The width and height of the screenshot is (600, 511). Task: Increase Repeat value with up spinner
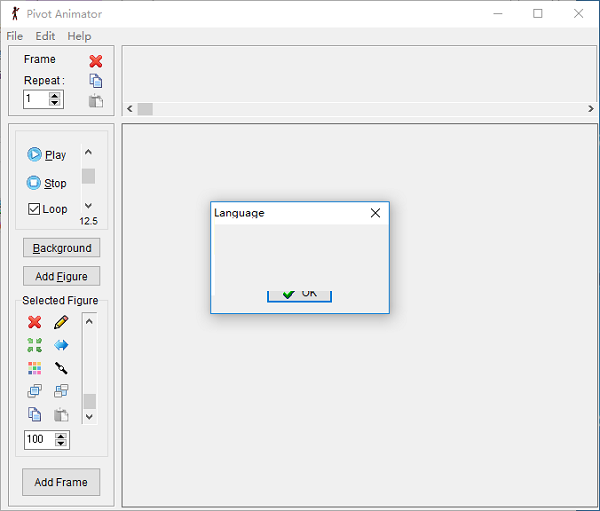(x=55, y=96)
